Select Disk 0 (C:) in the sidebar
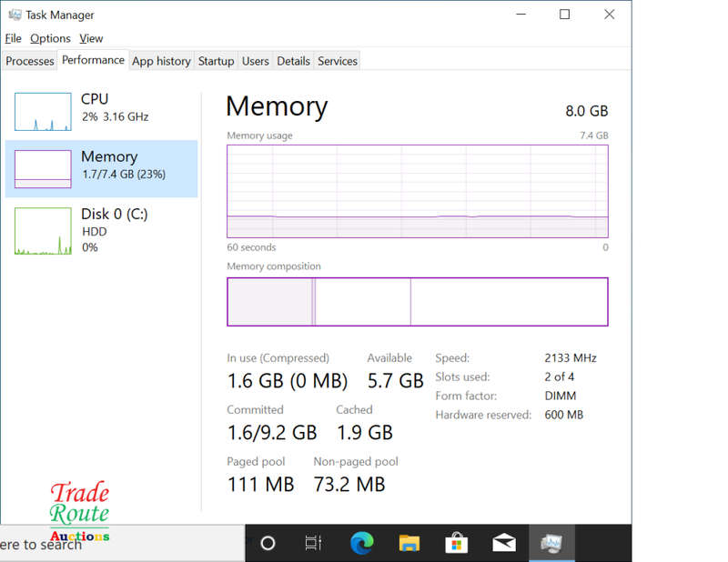728x562 pixels. point(101,231)
